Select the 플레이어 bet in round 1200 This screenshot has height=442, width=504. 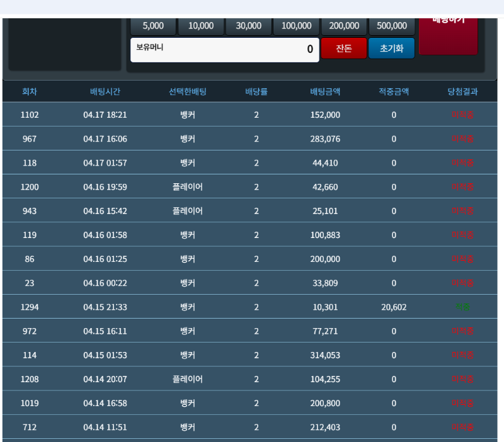[x=188, y=187]
